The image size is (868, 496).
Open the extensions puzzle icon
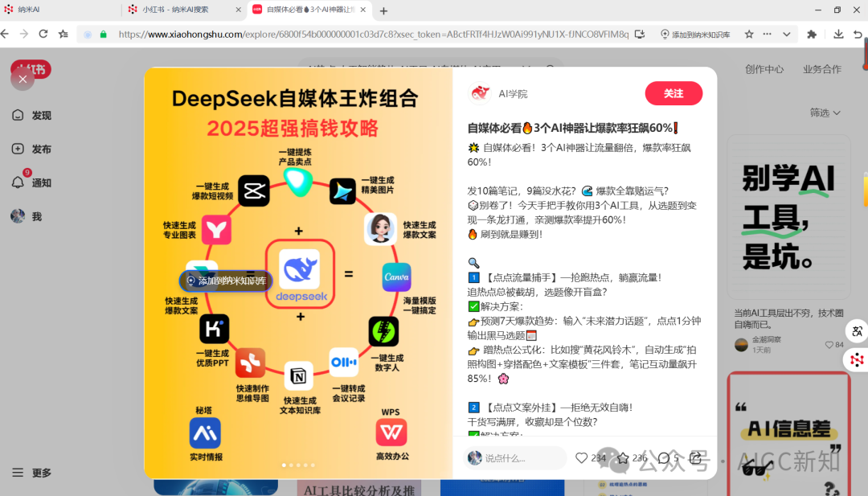point(812,35)
